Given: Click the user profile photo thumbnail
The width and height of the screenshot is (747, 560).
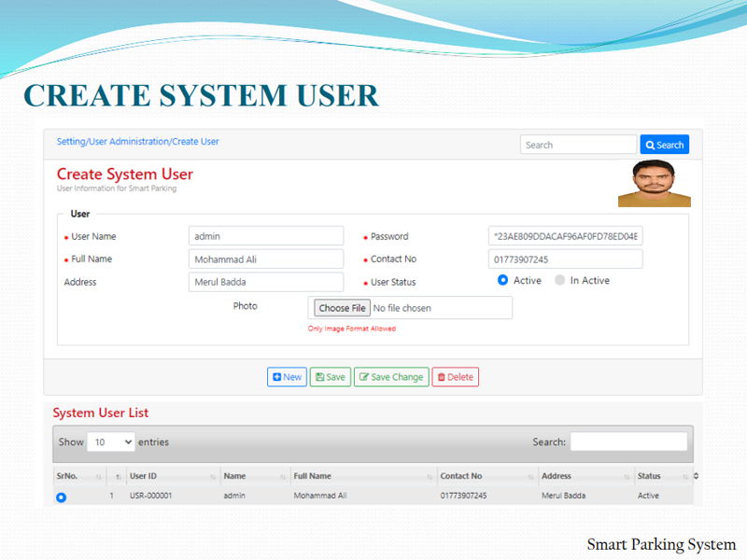Looking at the screenshot, I should 654,183.
